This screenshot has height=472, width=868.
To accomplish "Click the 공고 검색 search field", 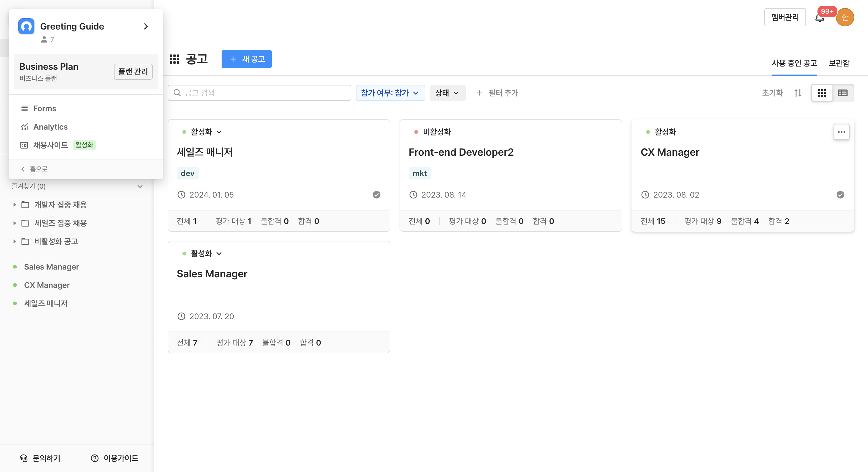I will click(x=259, y=93).
